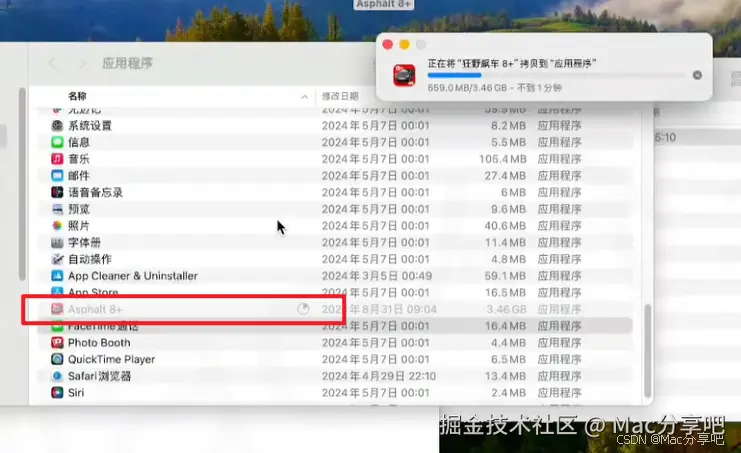Select the 邮件 row name
Screen dimensions: 741x453
(x=79, y=176)
